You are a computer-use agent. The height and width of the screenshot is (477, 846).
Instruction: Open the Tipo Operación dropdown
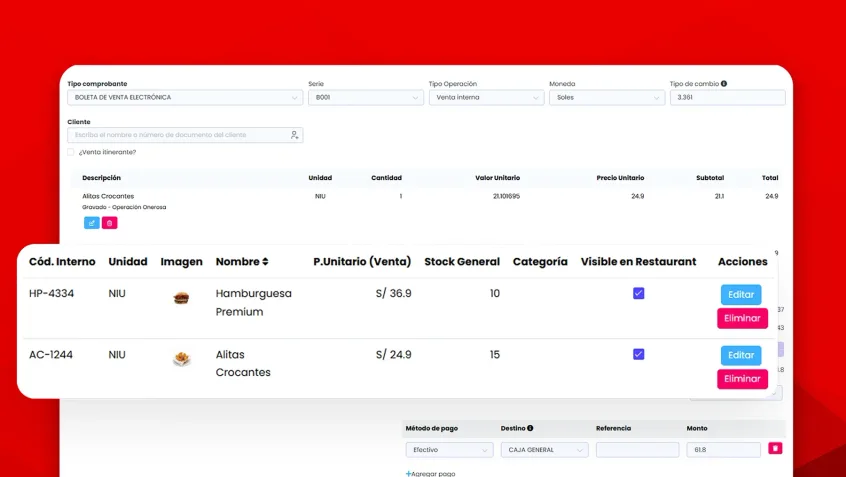[x=486, y=98]
